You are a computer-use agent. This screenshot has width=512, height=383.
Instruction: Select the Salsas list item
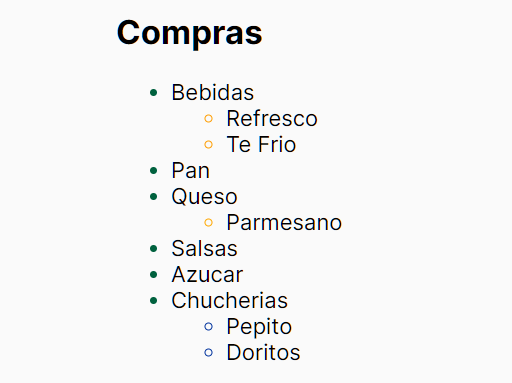click(204, 248)
